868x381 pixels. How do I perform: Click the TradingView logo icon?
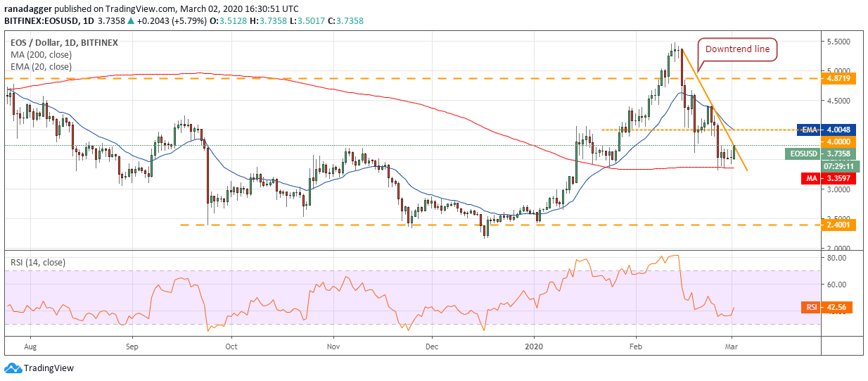[13, 368]
